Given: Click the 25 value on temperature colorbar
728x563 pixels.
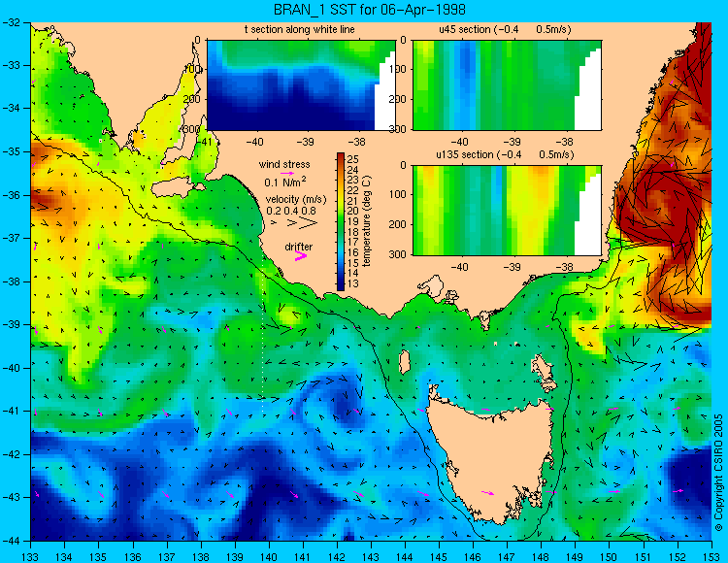Looking at the screenshot, I should pyautogui.click(x=353, y=159).
